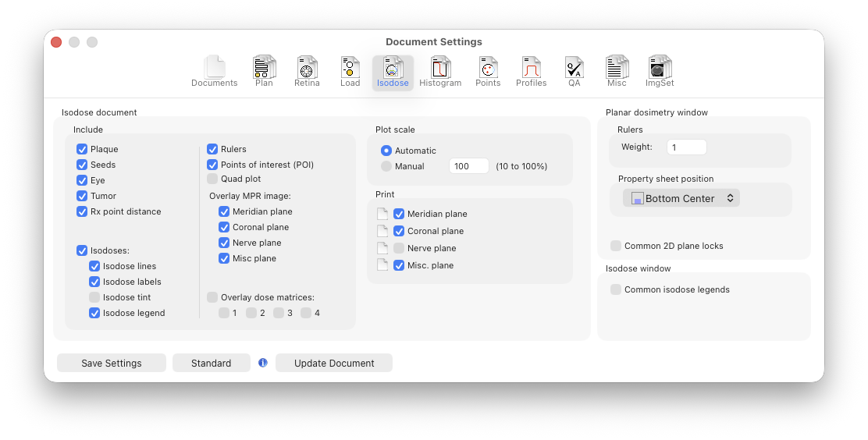This screenshot has width=868, height=440.
Task: Click the Save Settings button
Action: click(112, 363)
